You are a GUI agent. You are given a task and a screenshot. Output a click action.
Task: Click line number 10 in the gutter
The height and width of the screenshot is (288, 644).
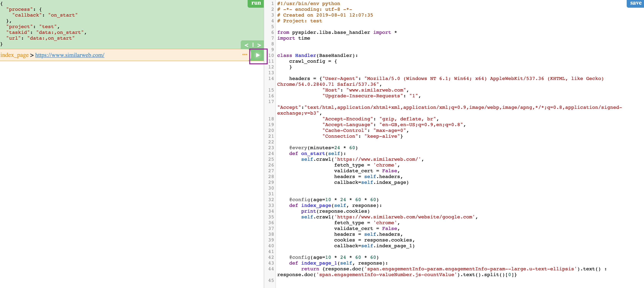271,56
